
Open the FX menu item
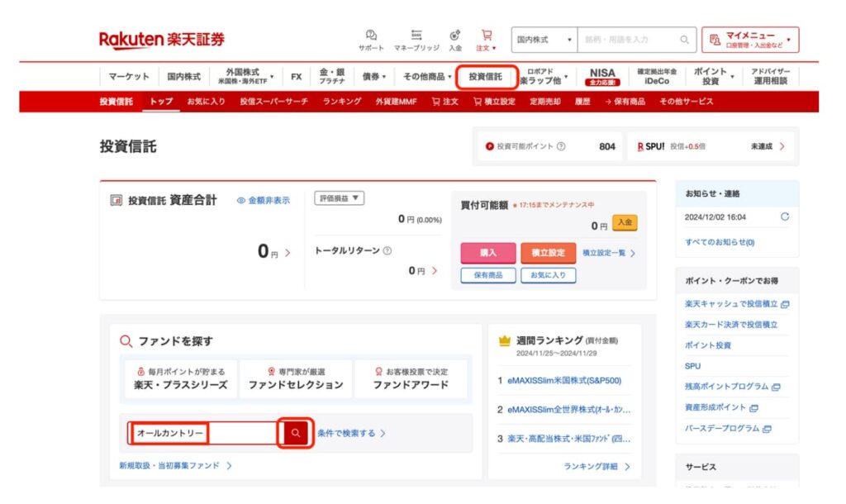[x=297, y=77]
